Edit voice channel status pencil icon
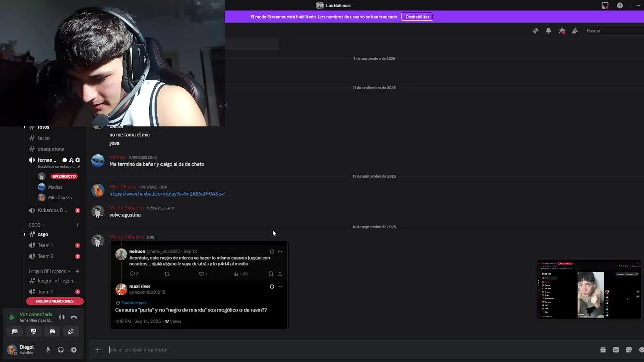 pos(78,167)
